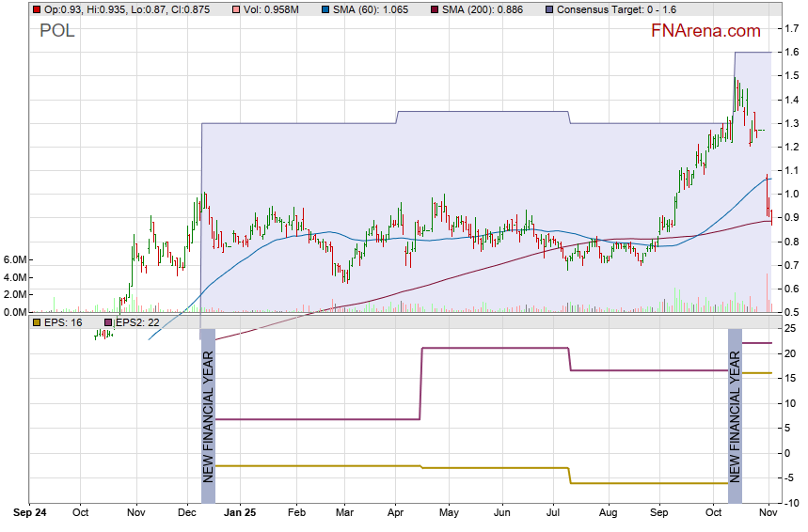Click the 6.0M volume axis label
Screen dimensions: 808x532
click(15, 259)
